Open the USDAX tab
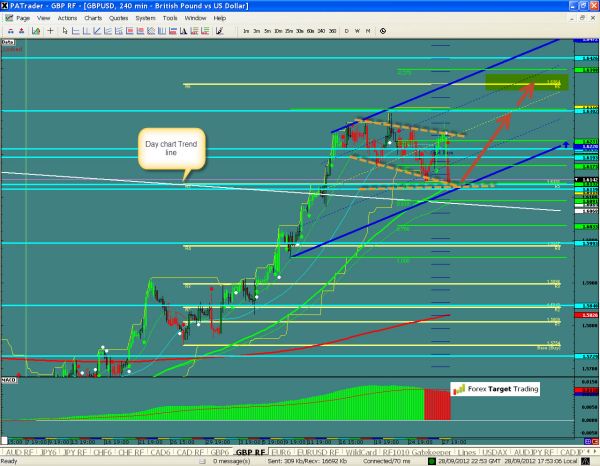 (497, 451)
